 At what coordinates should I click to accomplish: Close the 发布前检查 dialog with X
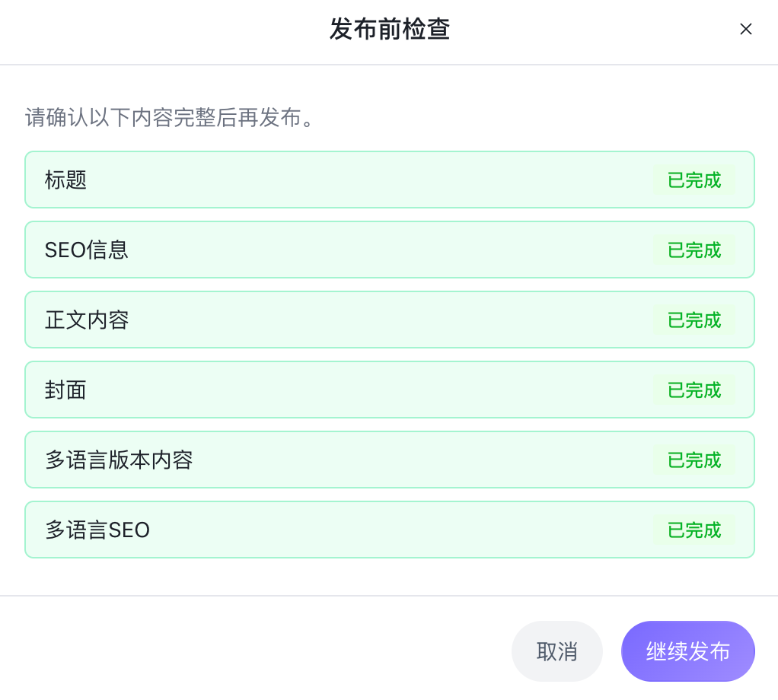click(746, 29)
